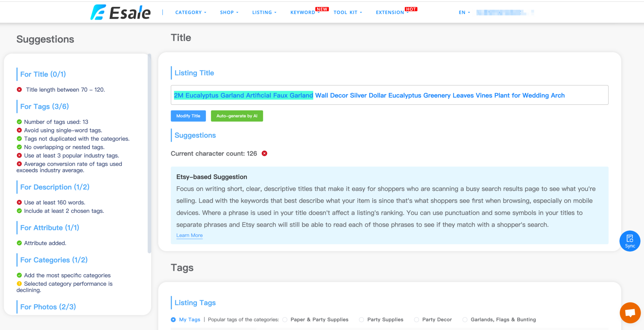This screenshot has height=330, width=644.
Task: Open the EN language dropdown
Action: pyautogui.click(x=464, y=12)
